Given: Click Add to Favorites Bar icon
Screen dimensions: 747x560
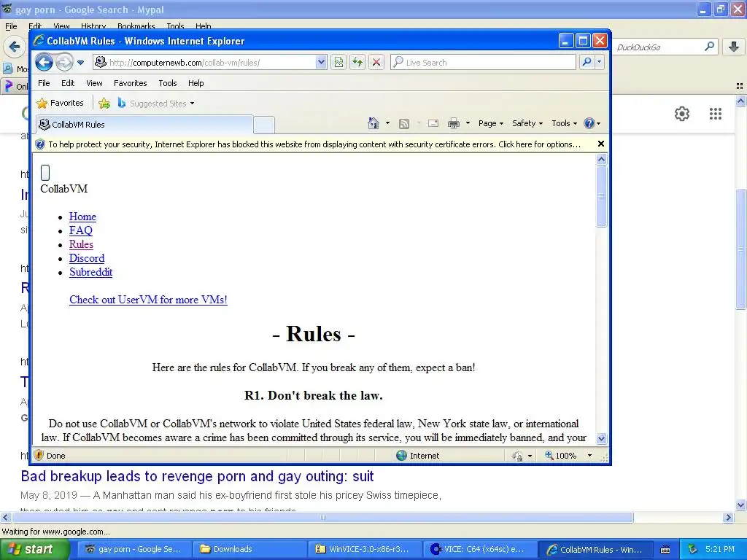Looking at the screenshot, I should 104,104.
